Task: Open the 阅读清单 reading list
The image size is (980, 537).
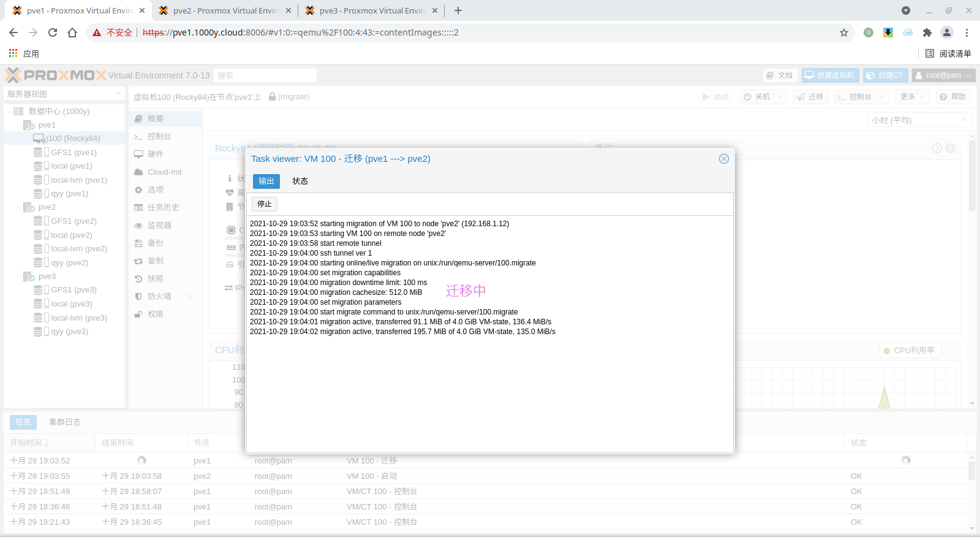Action: [948, 53]
